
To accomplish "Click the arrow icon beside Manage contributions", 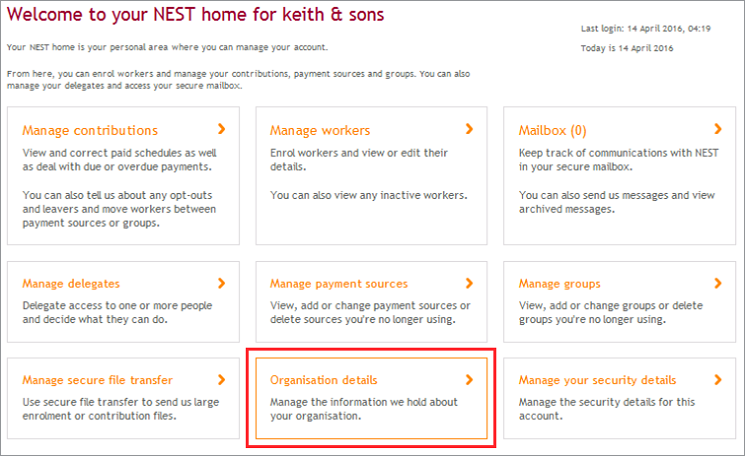I will tap(221, 130).
